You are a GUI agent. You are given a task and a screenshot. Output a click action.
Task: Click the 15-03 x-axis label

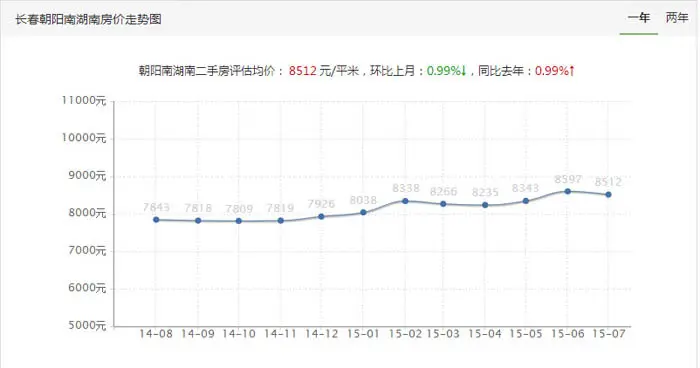[x=443, y=334]
